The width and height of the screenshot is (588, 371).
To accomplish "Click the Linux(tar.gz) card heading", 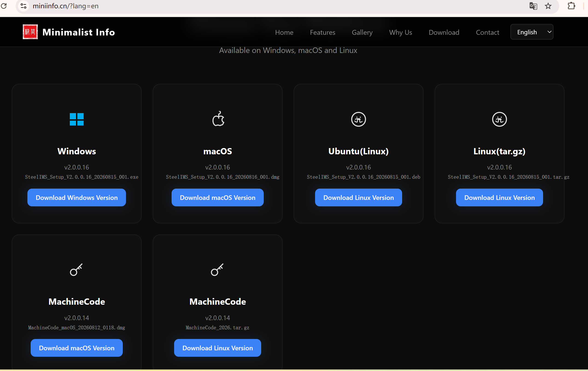I will pyautogui.click(x=499, y=151).
